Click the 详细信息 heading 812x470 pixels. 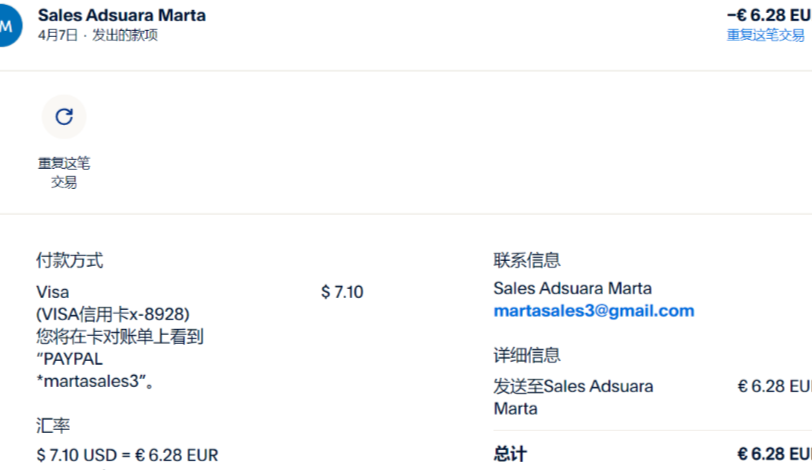coord(527,355)
